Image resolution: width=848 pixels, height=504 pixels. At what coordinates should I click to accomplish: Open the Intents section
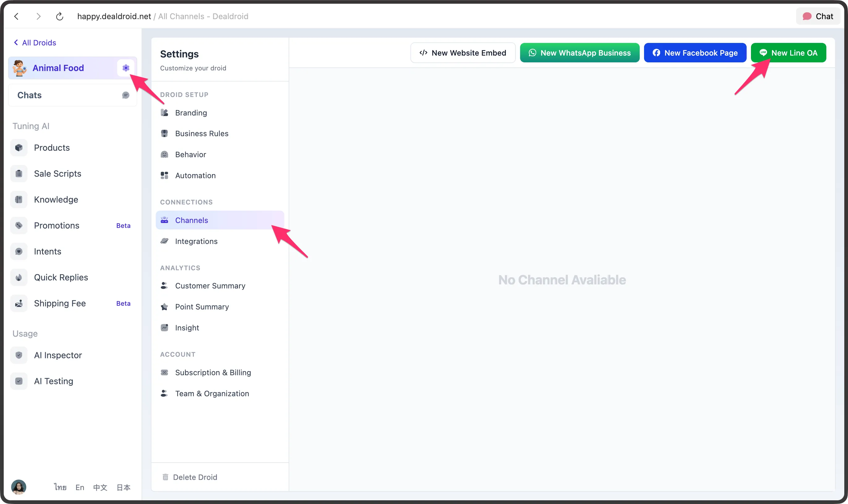click(47, 251)
